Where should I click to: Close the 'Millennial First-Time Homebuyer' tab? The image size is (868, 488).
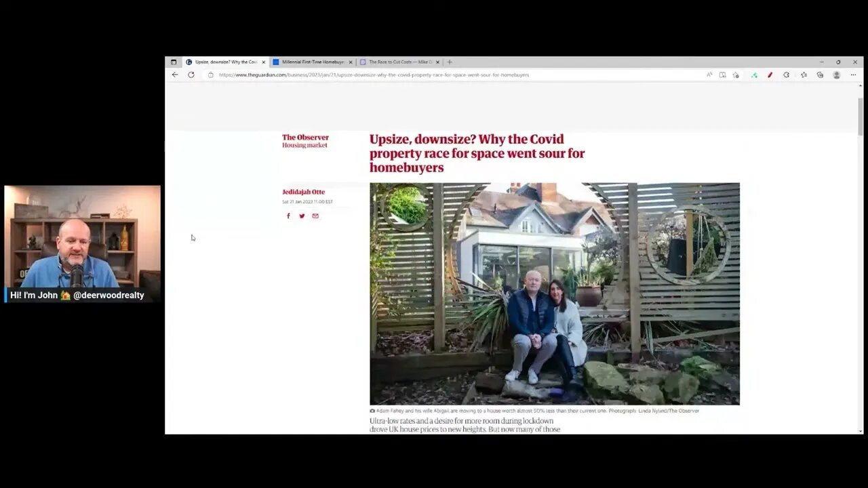tap(351, 62)
